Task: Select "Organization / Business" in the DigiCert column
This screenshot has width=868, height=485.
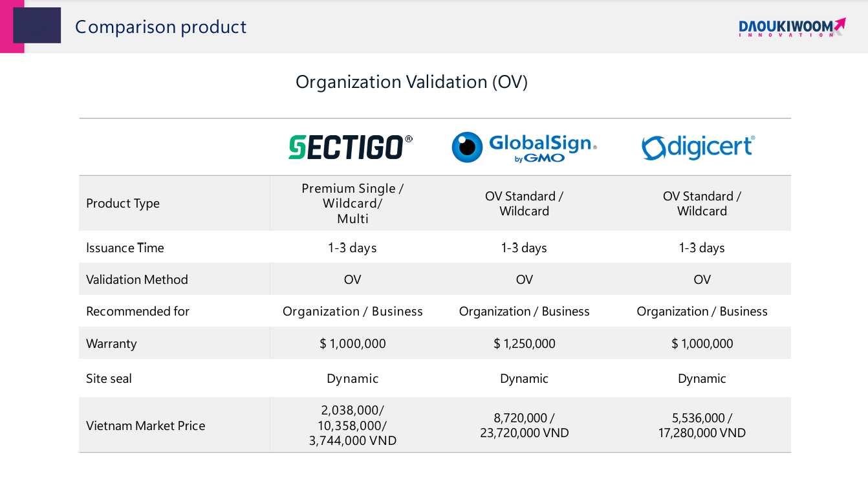Action: pos(702,311)
